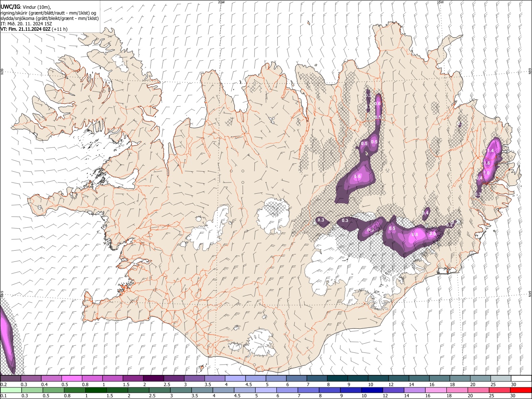
Task: Click the dark purple 0.2–0.3 legend swatch
Action: tap(10, 379)
